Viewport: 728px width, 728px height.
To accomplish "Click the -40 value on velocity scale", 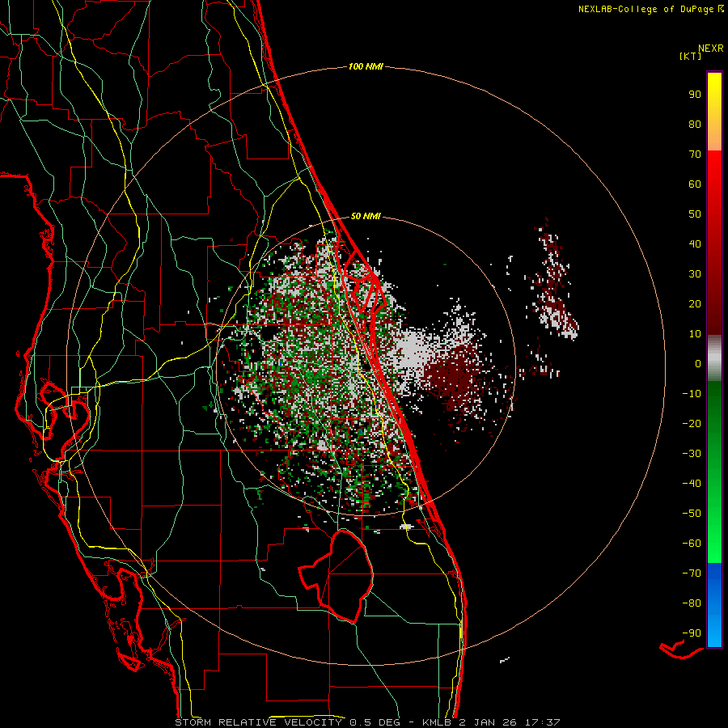I will coord(692,484).
